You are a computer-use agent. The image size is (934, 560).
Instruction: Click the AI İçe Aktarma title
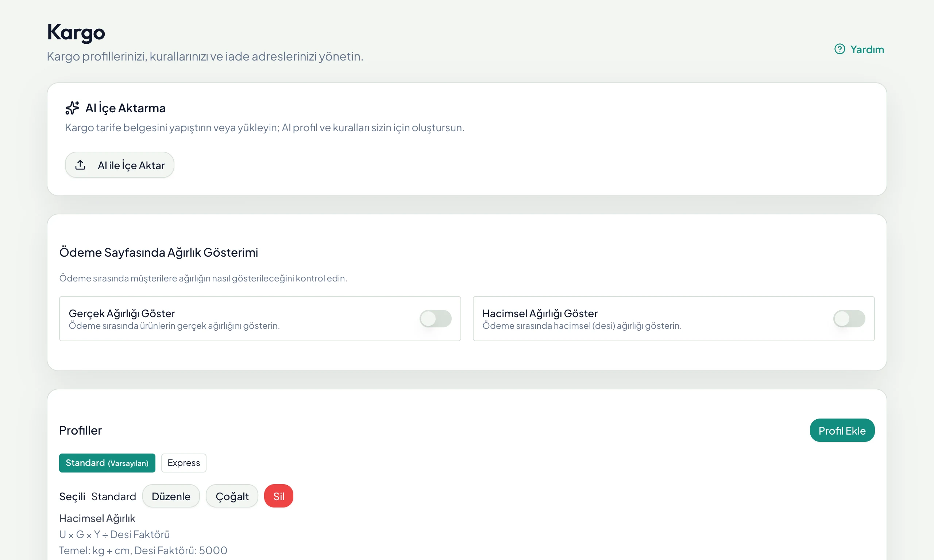coord(126,108)
